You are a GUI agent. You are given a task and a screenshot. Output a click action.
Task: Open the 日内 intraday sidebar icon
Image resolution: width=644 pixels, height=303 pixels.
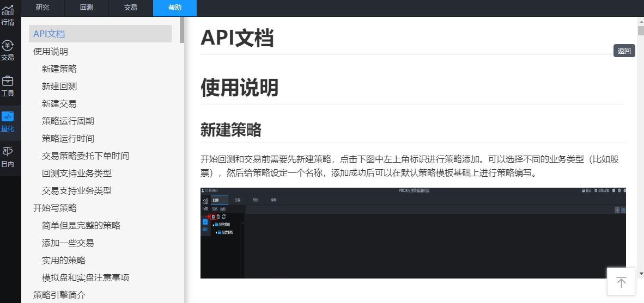coord(8,157)
